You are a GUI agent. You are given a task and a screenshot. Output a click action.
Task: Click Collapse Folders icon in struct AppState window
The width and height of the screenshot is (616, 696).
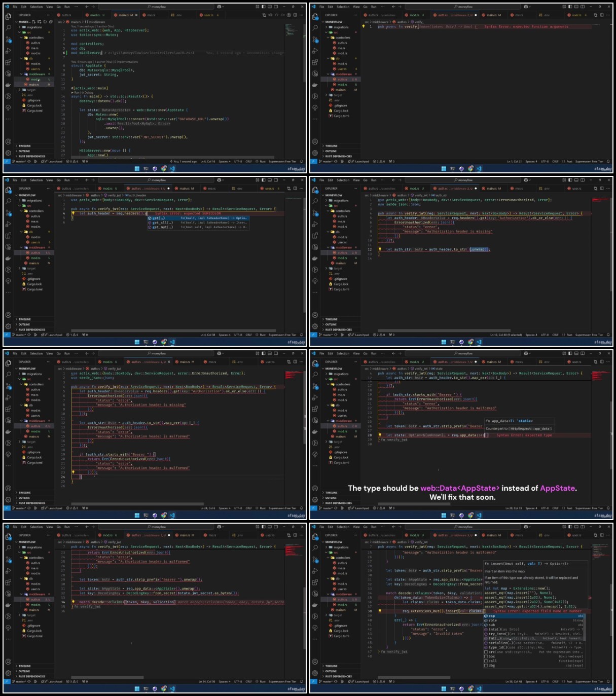(50, 22)
